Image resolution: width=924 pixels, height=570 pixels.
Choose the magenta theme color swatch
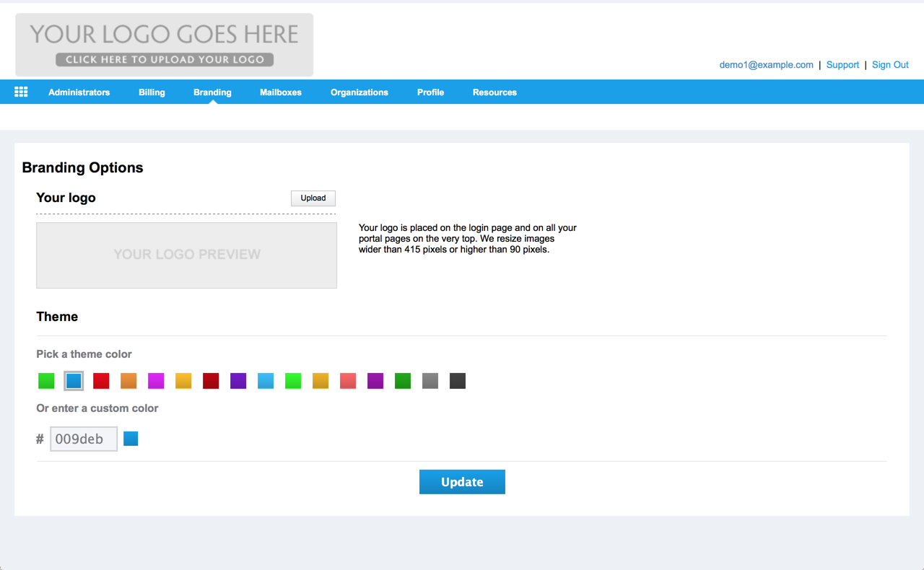156,381
